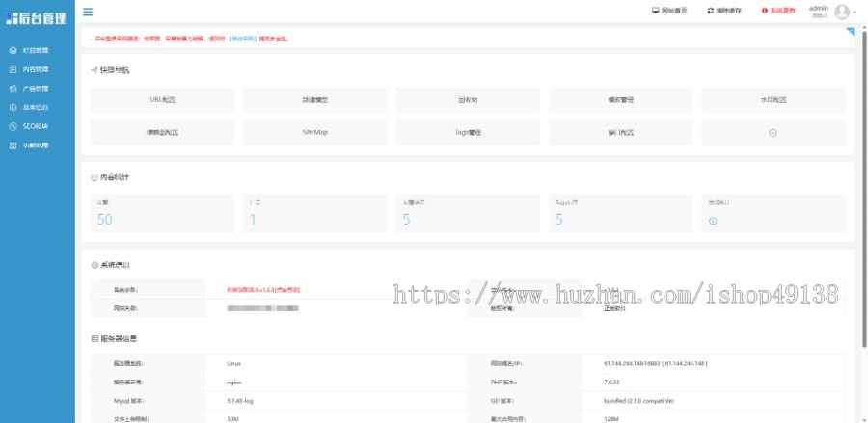Expand the admin account dropdown arrow
The image size is (868, 423).
pyautogui.click(x=854, y=13)
